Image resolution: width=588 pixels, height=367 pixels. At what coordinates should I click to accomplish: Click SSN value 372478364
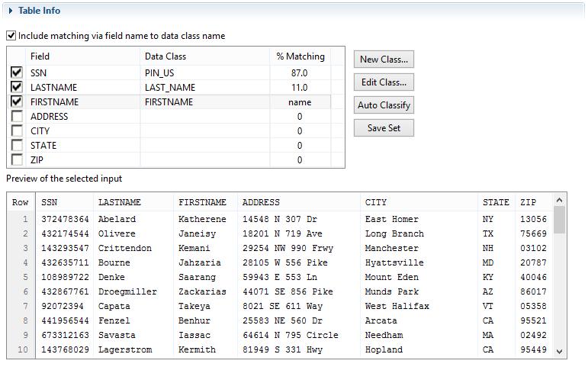65,219
